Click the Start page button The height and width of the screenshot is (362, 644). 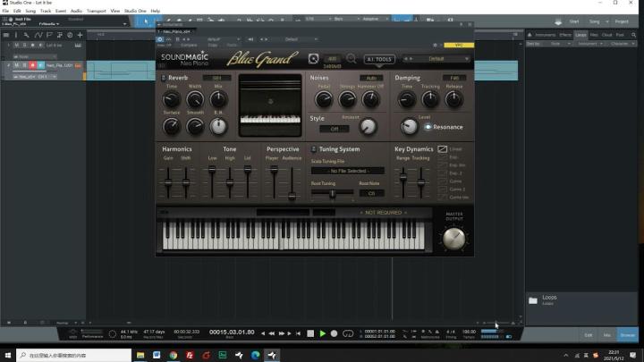point(574,21)
